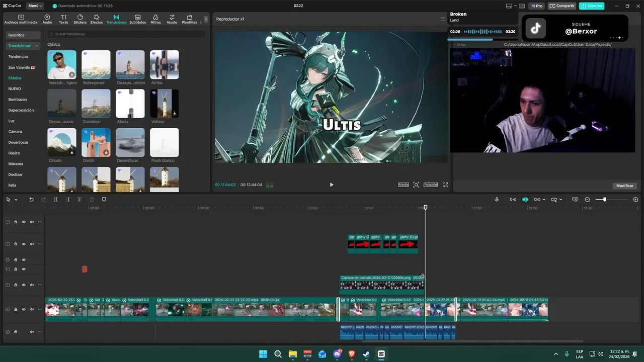
Task: Open the linkage options dropdown arrow
Action: (x=544, y=200)
